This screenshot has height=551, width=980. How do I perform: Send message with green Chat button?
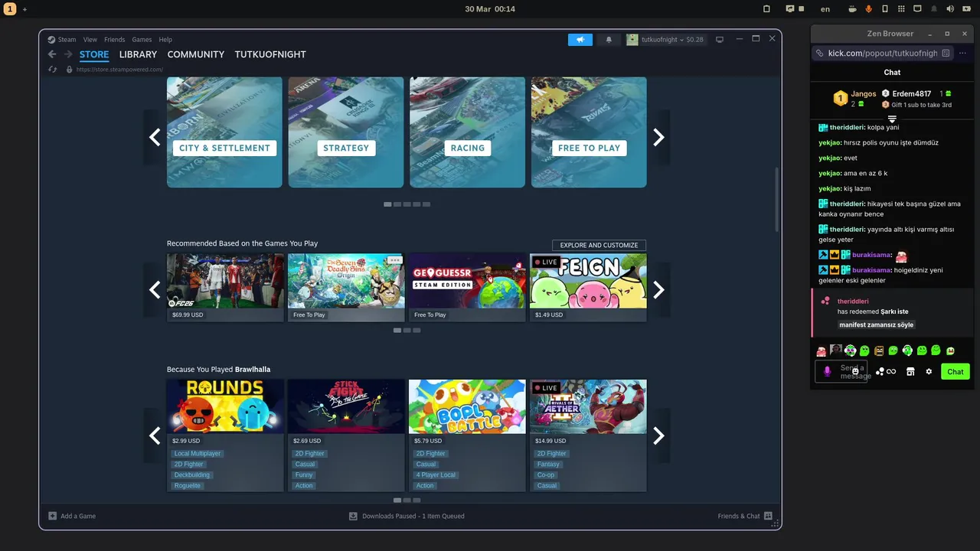[x=955, y=372]
